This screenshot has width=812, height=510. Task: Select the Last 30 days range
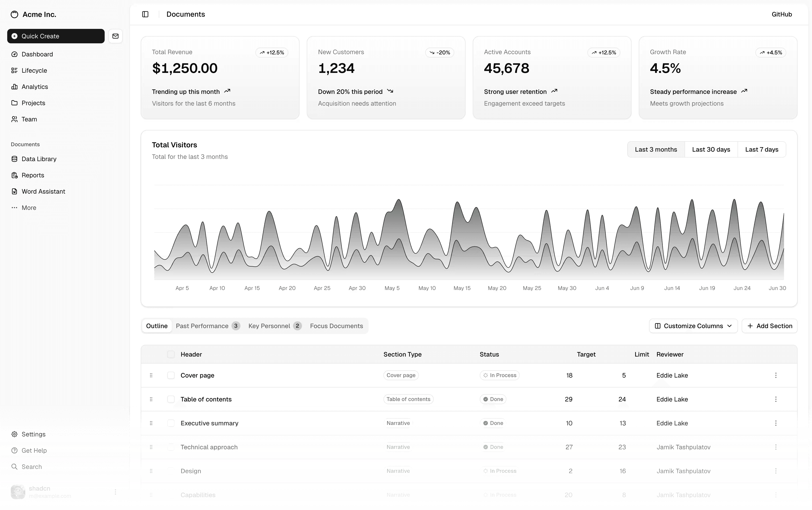tap(711, 149)
